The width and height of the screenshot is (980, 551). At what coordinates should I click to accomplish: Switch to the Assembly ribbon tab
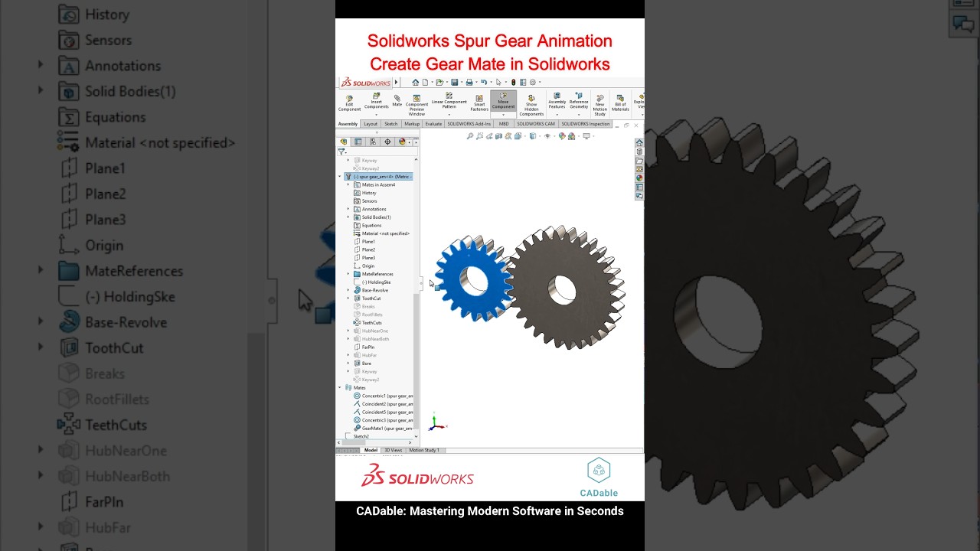(x=348, y=124)
